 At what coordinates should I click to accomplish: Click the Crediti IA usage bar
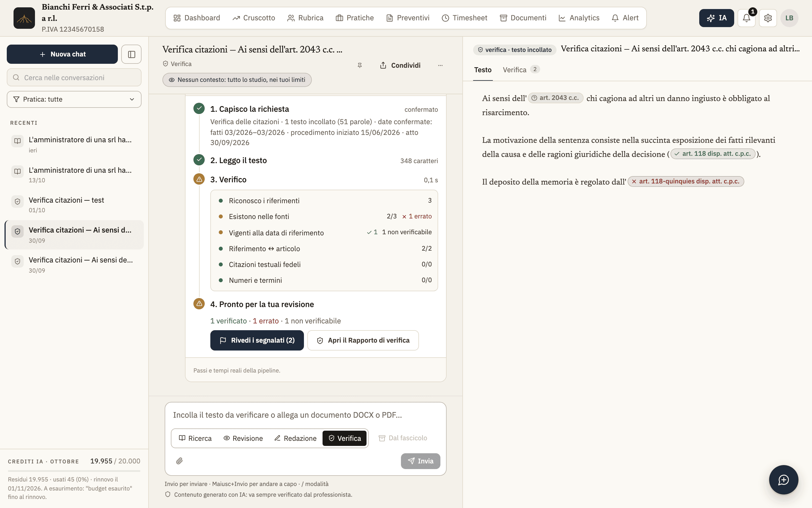(74, 471)
